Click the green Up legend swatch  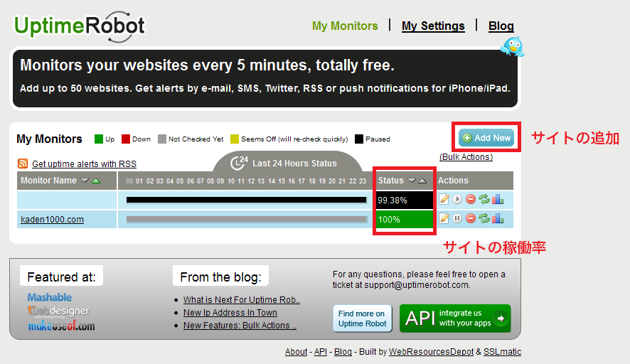99,139
